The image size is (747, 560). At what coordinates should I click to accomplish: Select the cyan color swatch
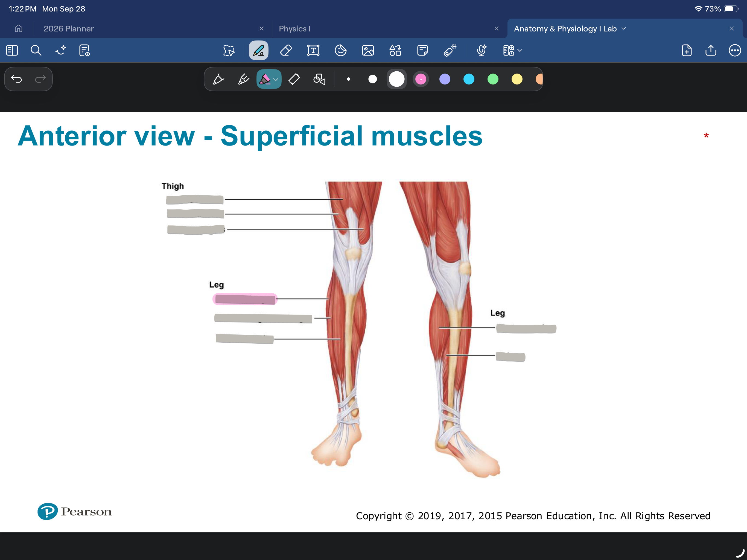coord(469,79)
